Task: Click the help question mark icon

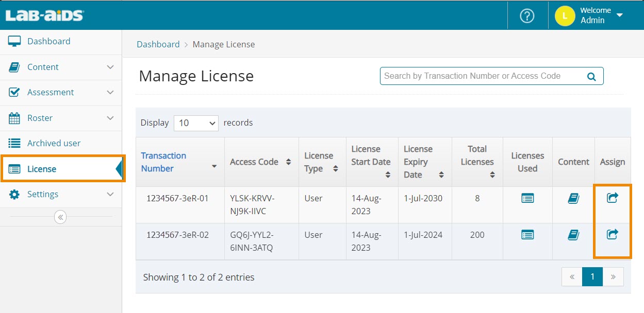Action: click(x=526, y=16)
